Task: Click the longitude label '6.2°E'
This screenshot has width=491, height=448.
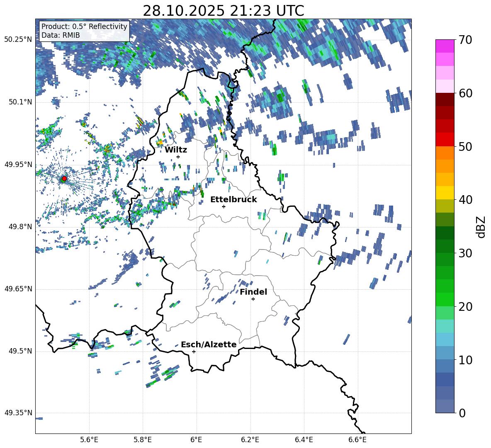Action: coord(250,440)
